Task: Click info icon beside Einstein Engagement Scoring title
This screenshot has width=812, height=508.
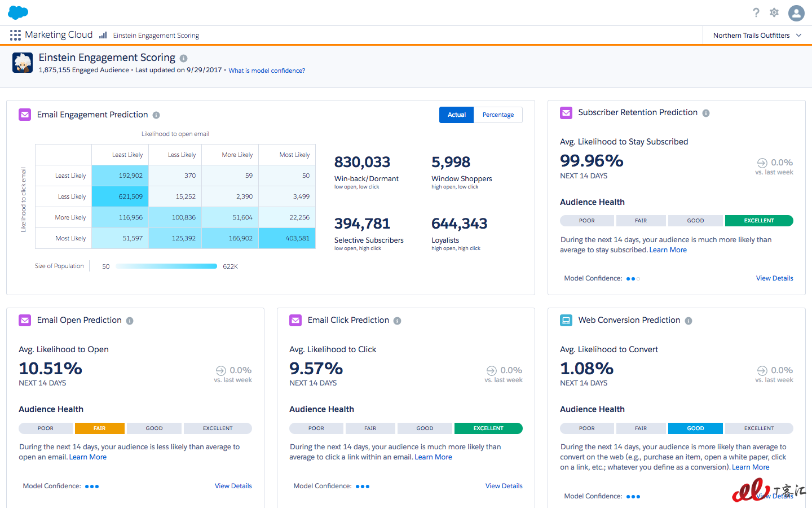Action: (183, 58)
